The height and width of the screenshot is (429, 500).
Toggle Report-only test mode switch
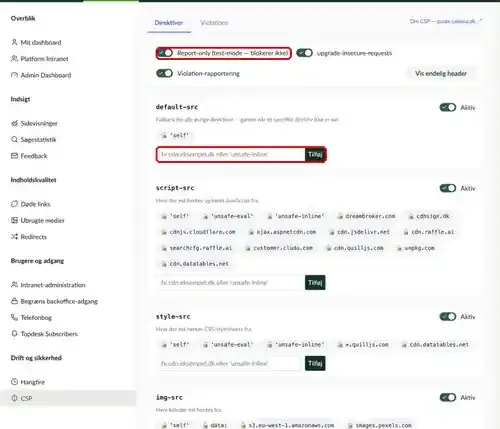pos(165,53)
